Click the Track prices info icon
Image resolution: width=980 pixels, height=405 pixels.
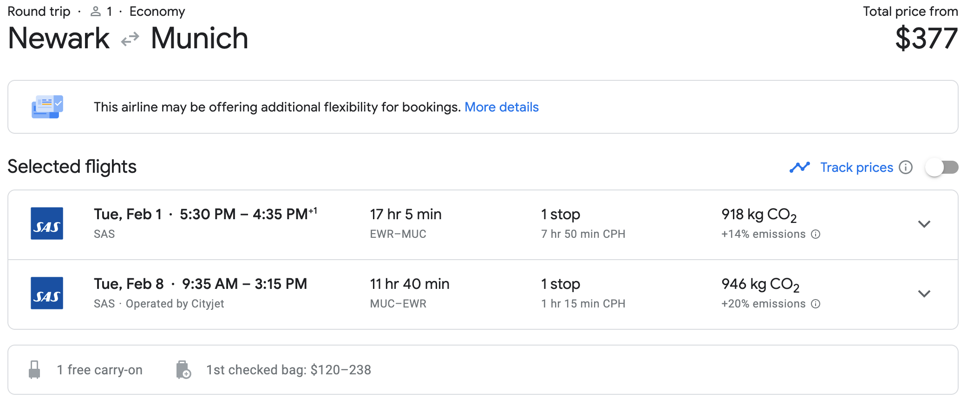905,167
